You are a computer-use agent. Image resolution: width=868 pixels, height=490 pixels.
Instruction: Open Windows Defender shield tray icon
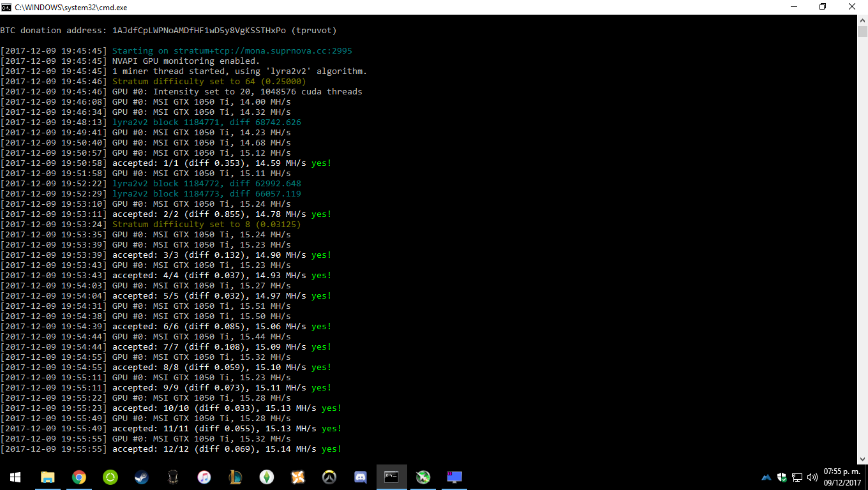[782, 477]
